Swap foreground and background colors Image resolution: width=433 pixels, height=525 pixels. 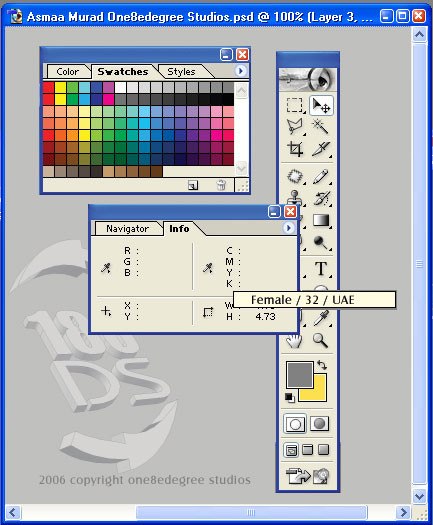pos(322,364)
